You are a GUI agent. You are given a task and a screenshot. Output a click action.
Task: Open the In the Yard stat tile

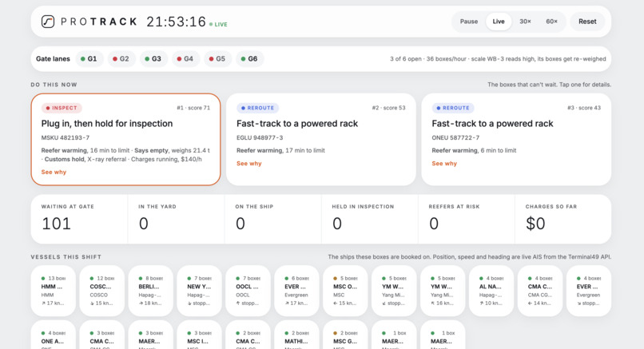(177, 220)
